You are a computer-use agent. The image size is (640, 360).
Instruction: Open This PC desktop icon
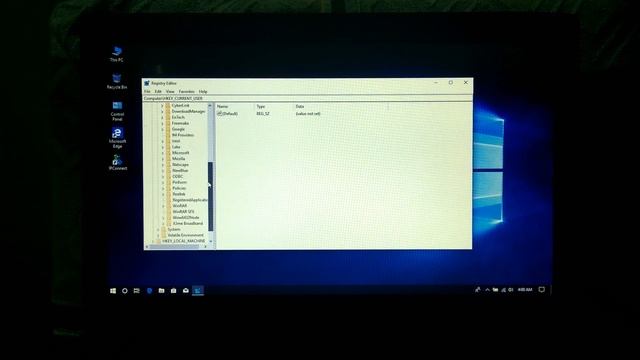pos(116,54)
